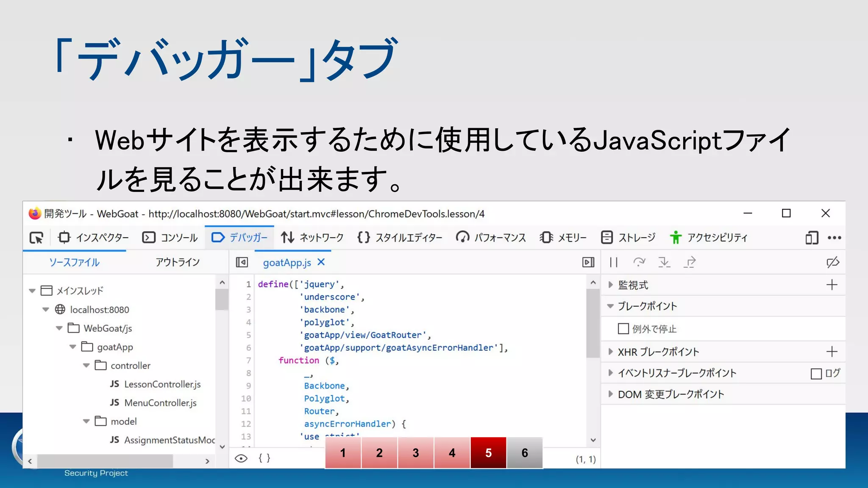Maximize the 開発ツール window
868x488 pixels.
(x=786, y=213)
